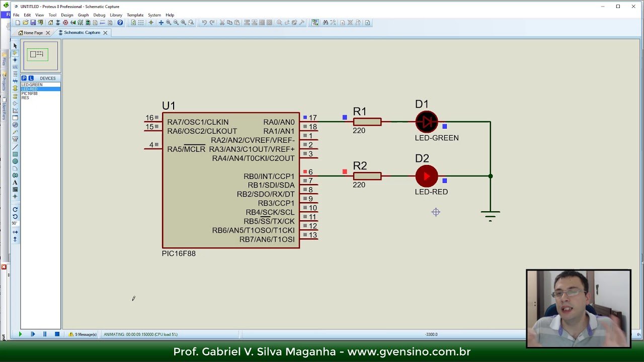Screen dimensions: 644x362
Task: Click Rotate Clockwise icon
Action: tap(15, 209)
